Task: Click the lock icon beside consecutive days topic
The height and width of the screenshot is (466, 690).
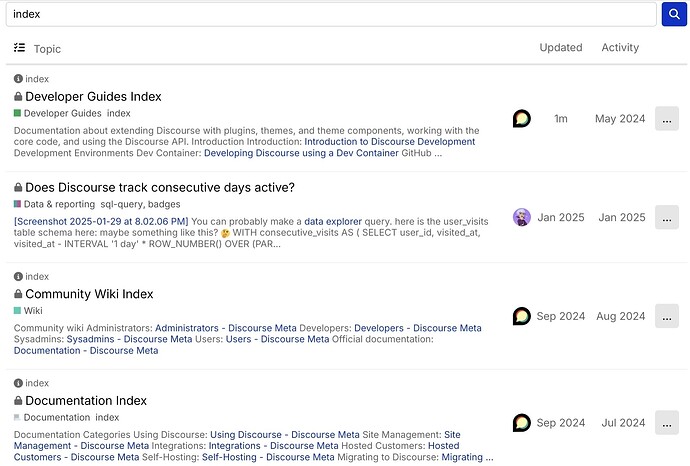Action: pyautogui.click(x=18, y=187)
